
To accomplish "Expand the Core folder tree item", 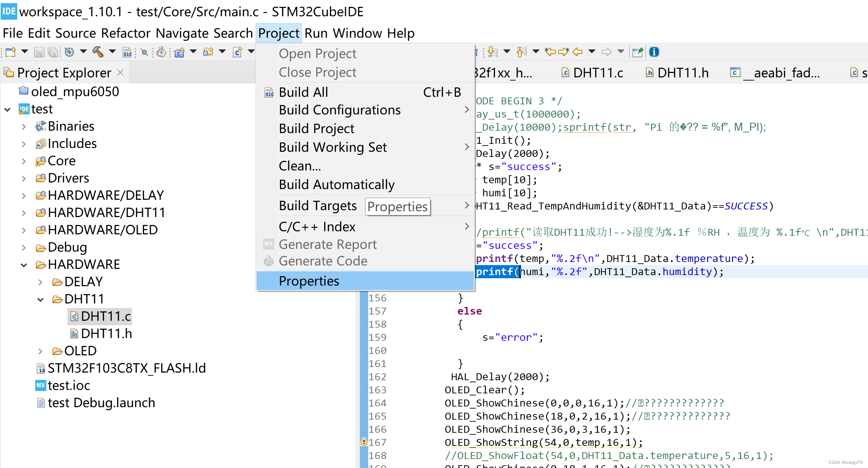I will [x=23, y=161].
